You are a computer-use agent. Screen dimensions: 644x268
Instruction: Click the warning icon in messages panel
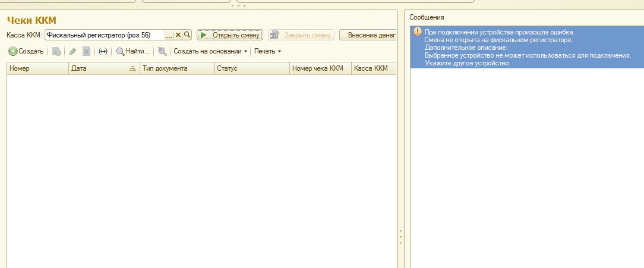point(418,31)
